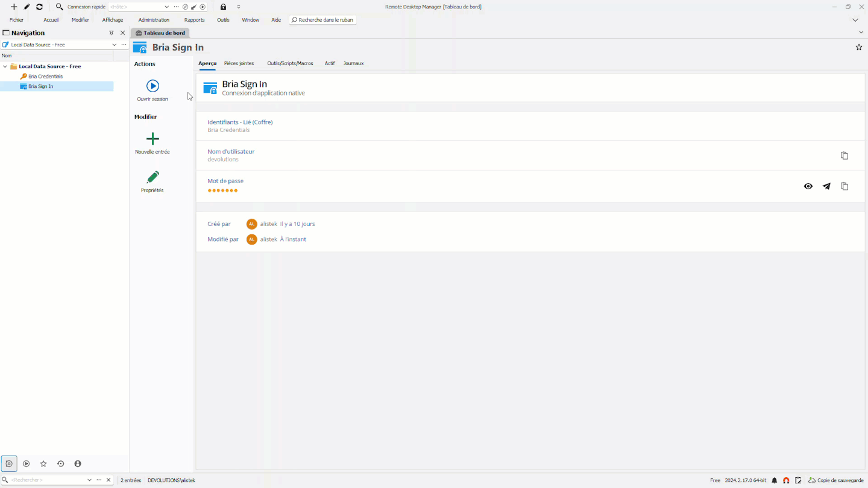Viewport: 868px width, 488px height.
Task: Collapse the Local Data Source - Free folder
Action: 5,66
